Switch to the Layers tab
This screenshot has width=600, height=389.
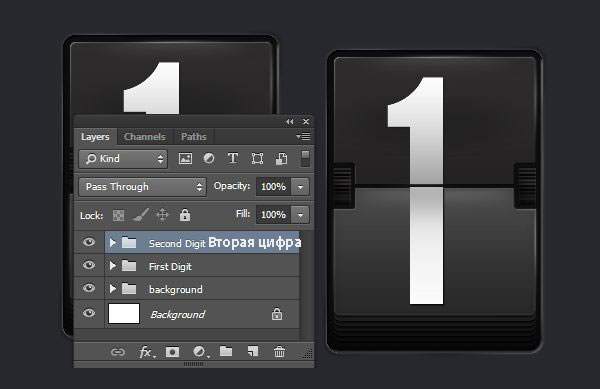tap(95, 137)
